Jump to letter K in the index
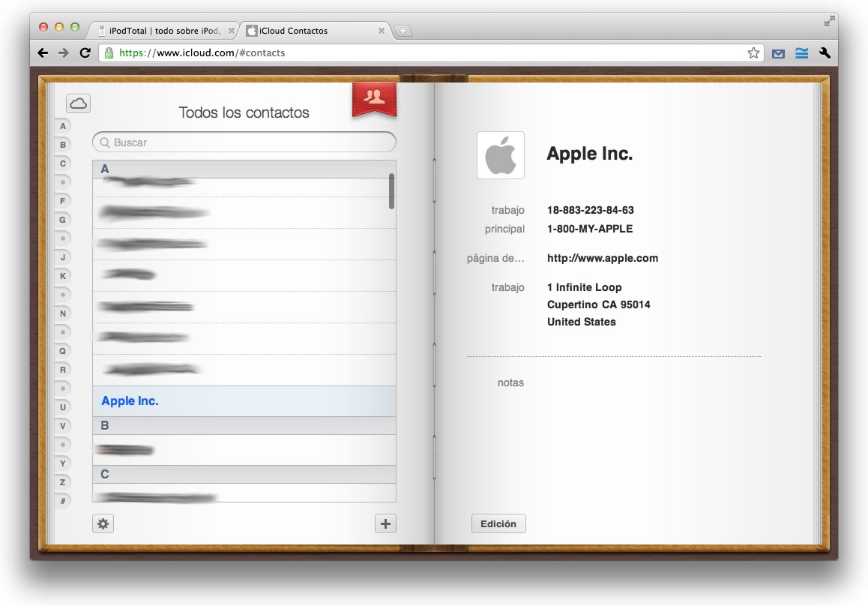This screenshot has height=606, width=868. point(62,276)
